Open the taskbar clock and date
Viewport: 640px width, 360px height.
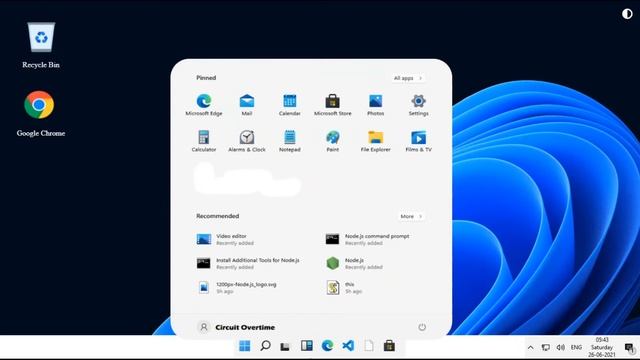(602, 347)
